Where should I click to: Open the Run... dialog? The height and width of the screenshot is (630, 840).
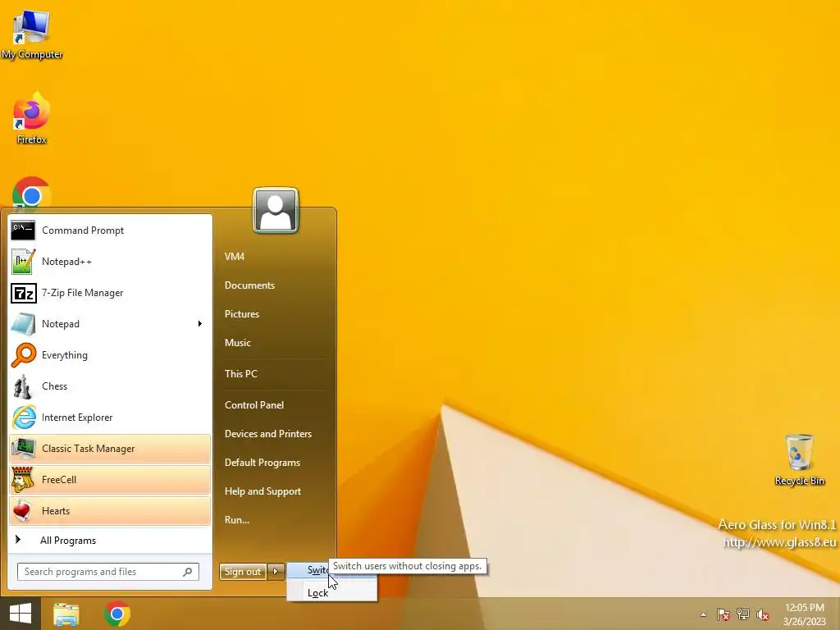pos(237,519)
